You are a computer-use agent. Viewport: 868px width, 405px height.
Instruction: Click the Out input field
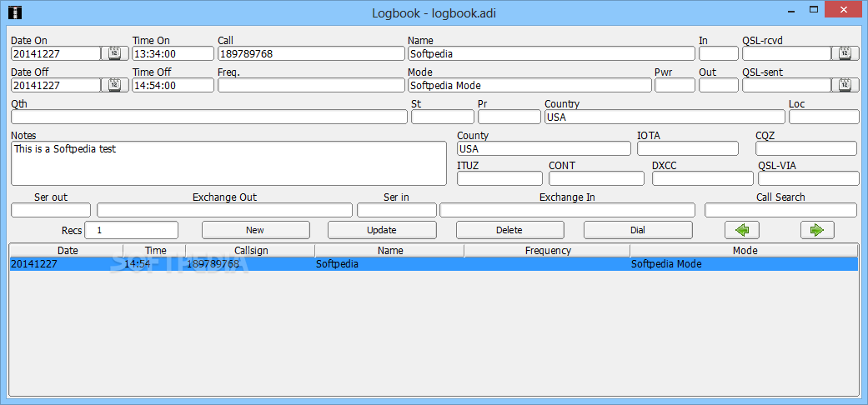719,85
